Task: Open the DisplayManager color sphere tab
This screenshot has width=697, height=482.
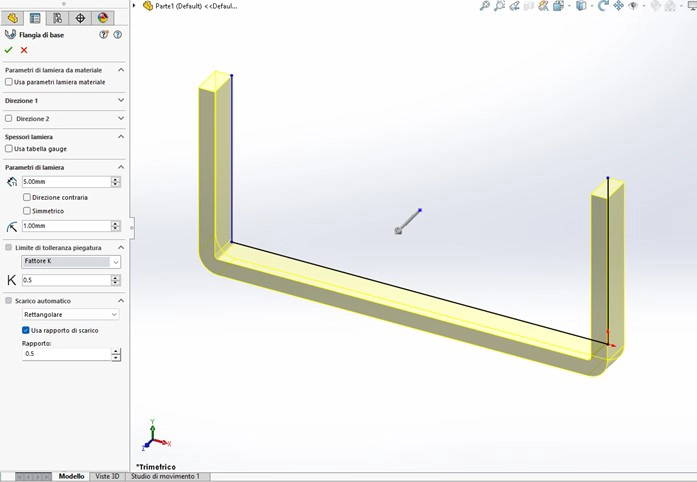Action: pos(103,18)
